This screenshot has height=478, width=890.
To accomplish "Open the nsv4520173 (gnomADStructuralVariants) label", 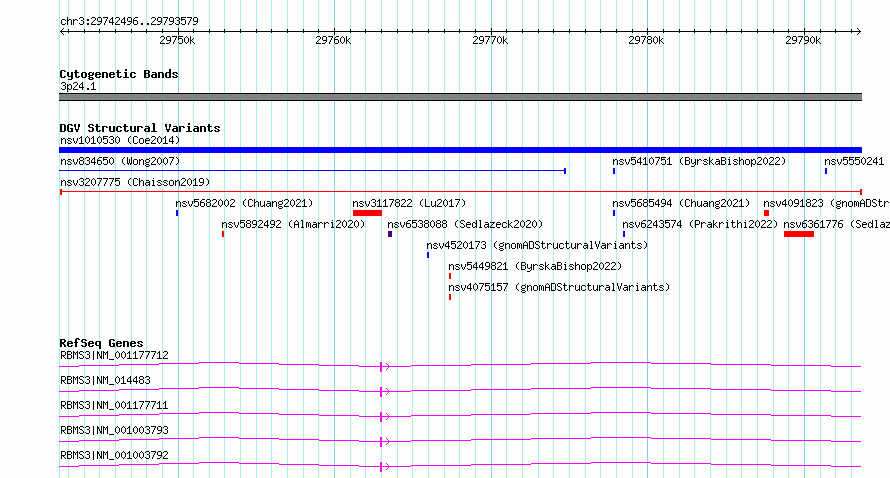I will [537, 245].
